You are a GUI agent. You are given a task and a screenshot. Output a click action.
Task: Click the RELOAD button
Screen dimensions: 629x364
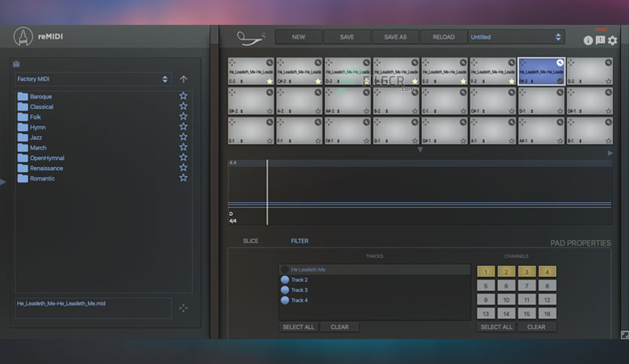(444, 37)
